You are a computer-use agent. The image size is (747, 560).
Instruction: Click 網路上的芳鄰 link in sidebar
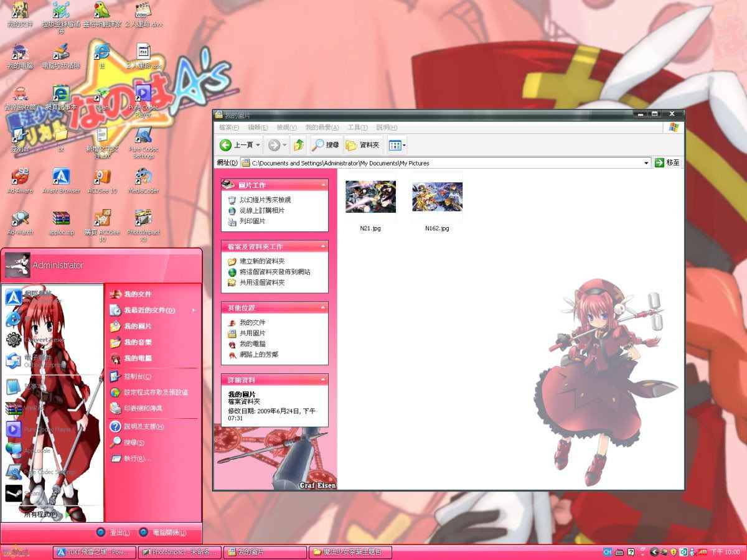click(x=259, y=355)
